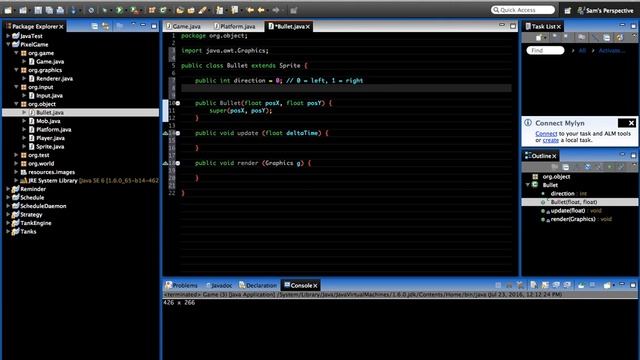
Task: Collapse all in Package Explorer
Action: [x=95, y=27]
